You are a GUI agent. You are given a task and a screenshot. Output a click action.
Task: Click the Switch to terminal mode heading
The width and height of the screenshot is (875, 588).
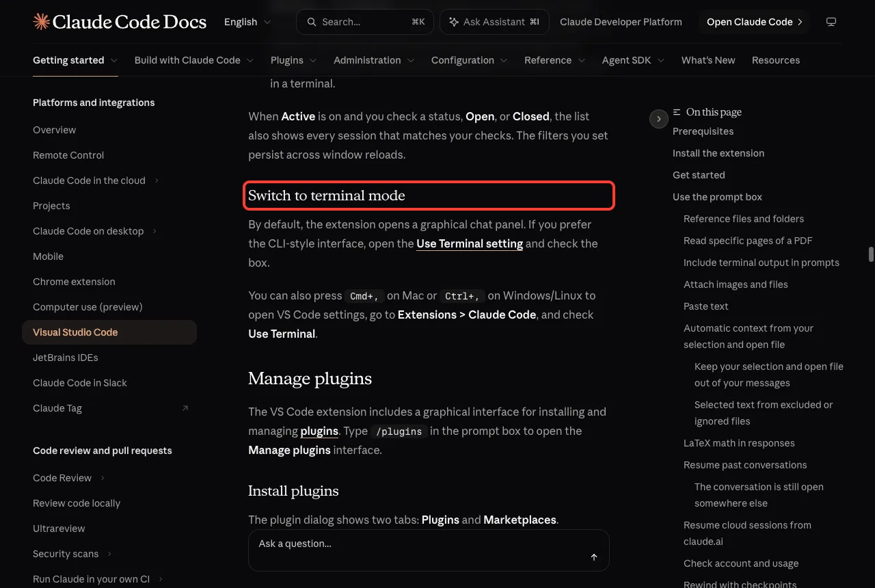click(x=327, y=196)
